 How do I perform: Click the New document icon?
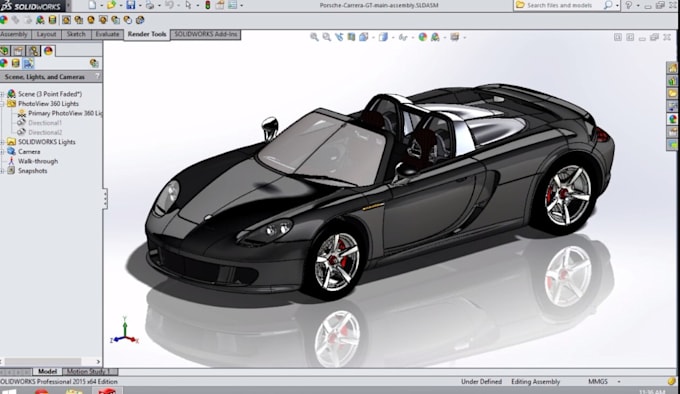[x=92, y=5]
